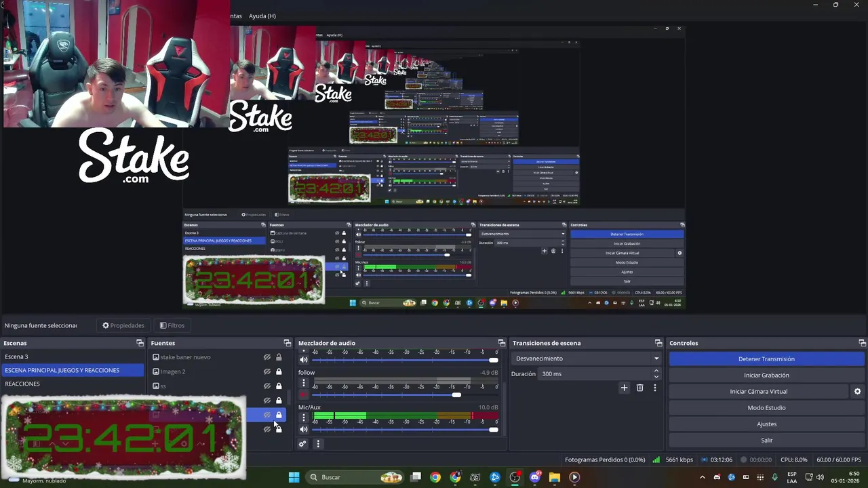Select the REACCIONES scene
Screen dimensions: 868x488
tap(73, 384)
